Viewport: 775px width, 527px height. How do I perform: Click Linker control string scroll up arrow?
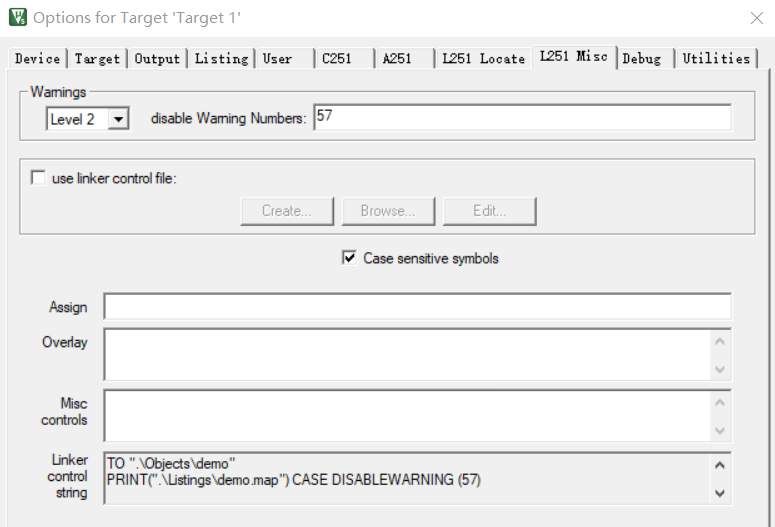tap(720, 465)
